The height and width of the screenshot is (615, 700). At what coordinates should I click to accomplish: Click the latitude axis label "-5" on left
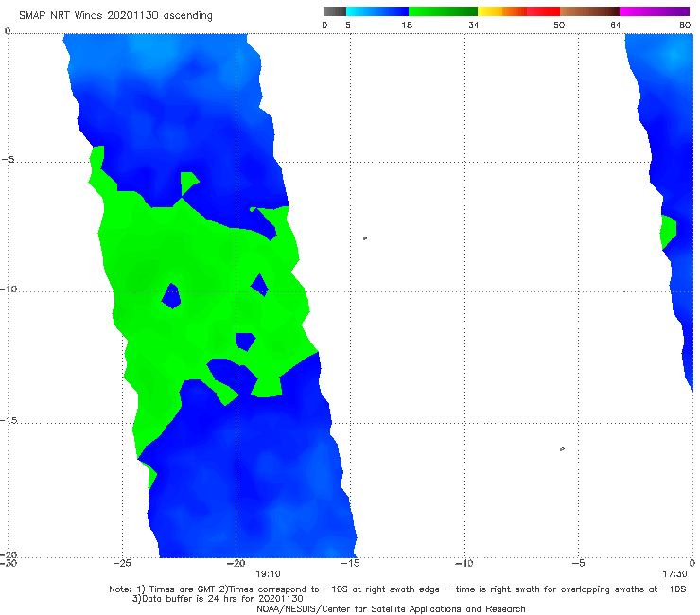9,160
